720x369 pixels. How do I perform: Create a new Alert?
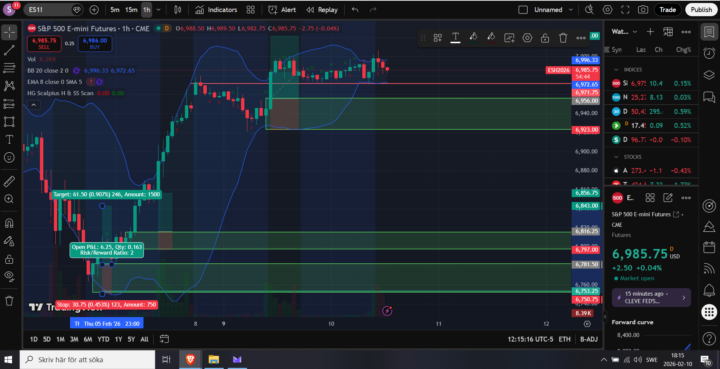point(282,10)
